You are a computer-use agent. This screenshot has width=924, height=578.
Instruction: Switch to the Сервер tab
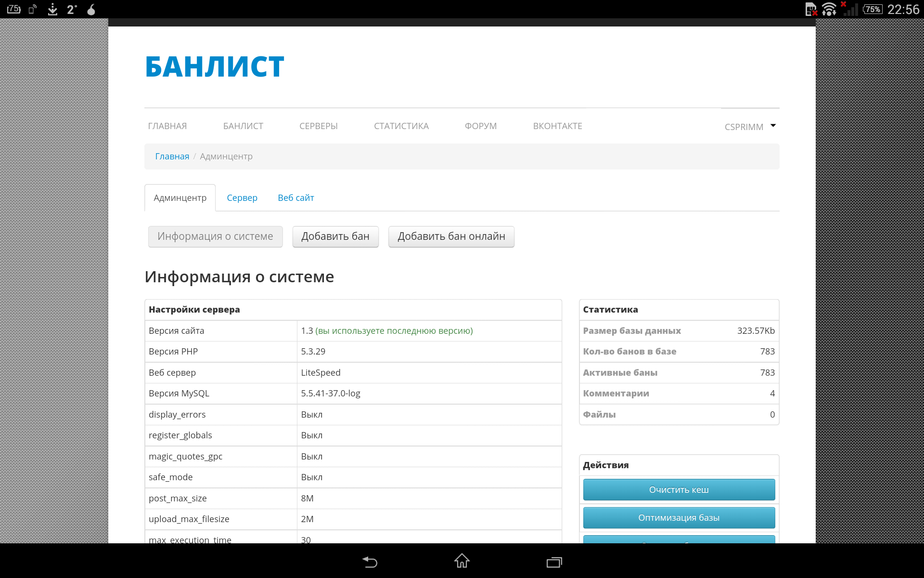(242, 198)
